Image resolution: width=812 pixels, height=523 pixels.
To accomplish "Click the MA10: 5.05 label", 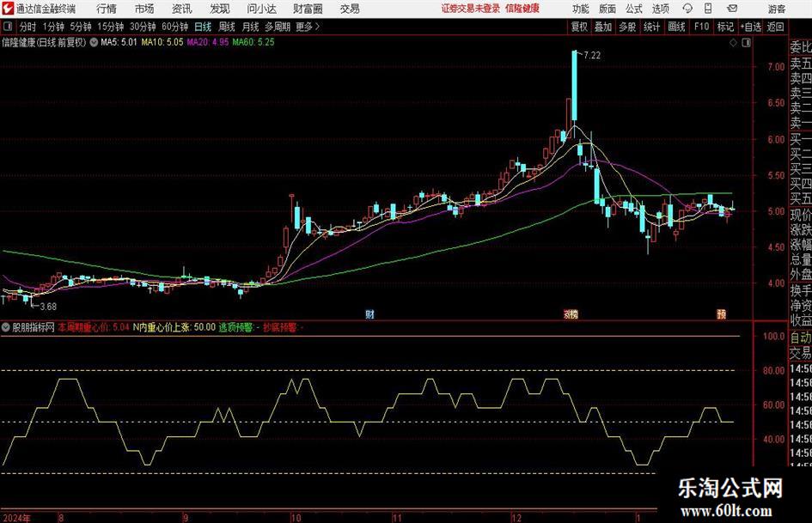I will (162, 42).
